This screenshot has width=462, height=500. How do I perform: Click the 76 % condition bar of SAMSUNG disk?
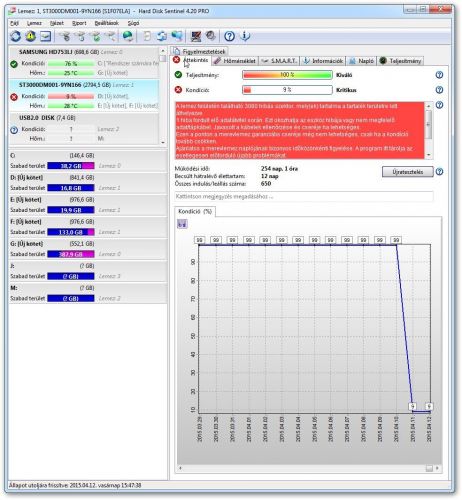pyautogui.click(x=71, y=63)
